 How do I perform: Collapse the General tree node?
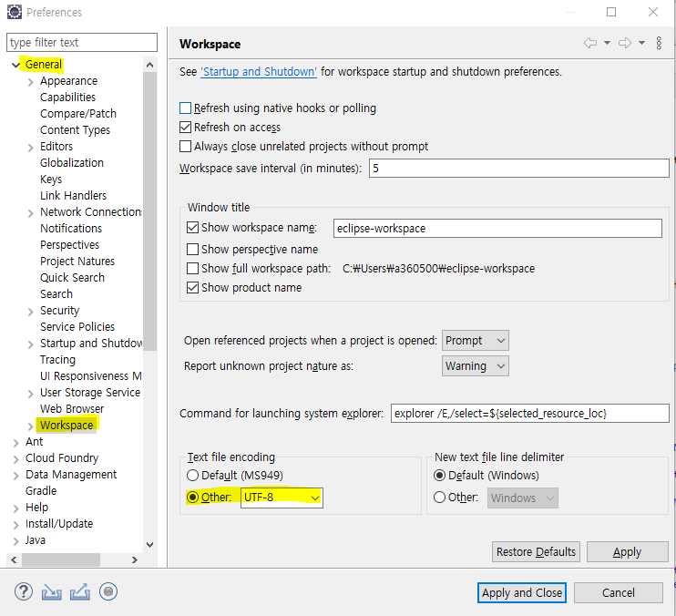pos(16,65)
